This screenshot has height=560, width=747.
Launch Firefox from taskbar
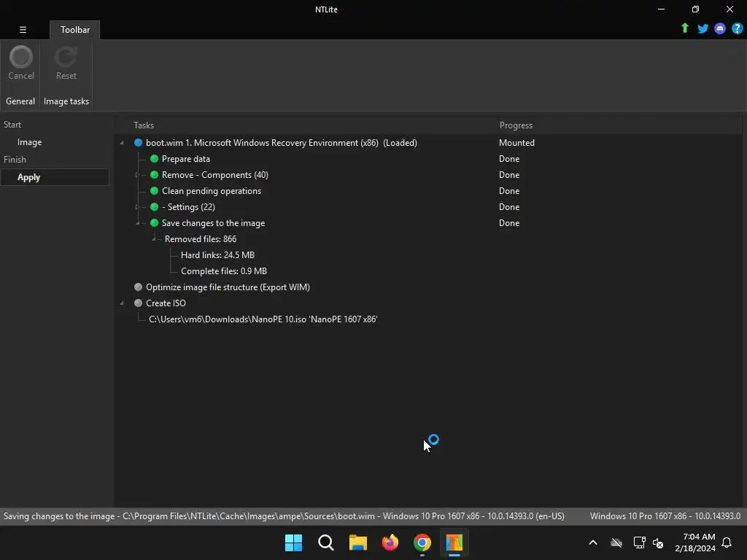point(390,542)
